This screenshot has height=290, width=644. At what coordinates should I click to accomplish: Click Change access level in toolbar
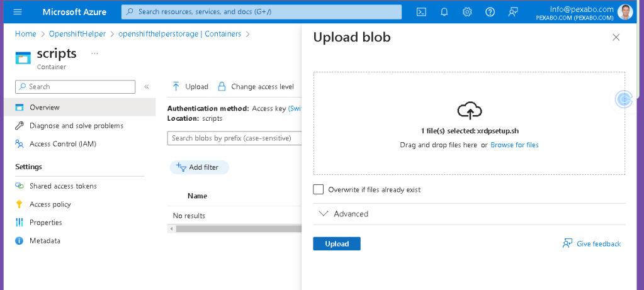pyautogui.click(x=256, y=87)
